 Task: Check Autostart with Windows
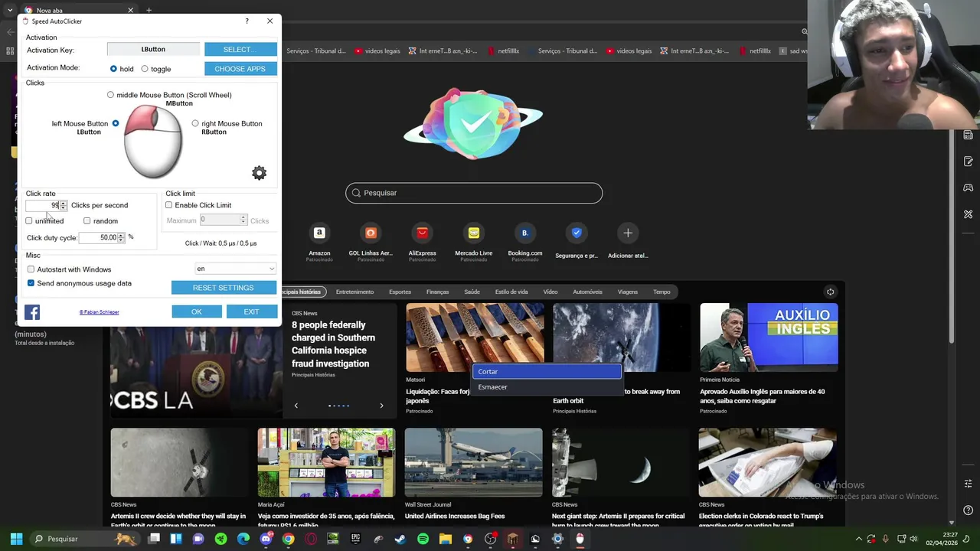pyautogui.click(x=31, y=269)
